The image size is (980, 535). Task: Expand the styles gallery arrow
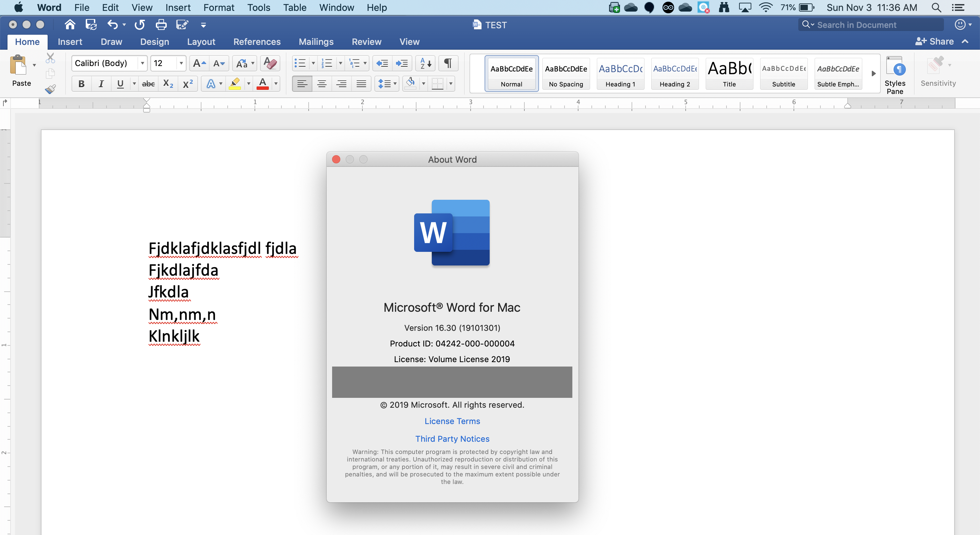pyautogui.click(x=873, y=74)
